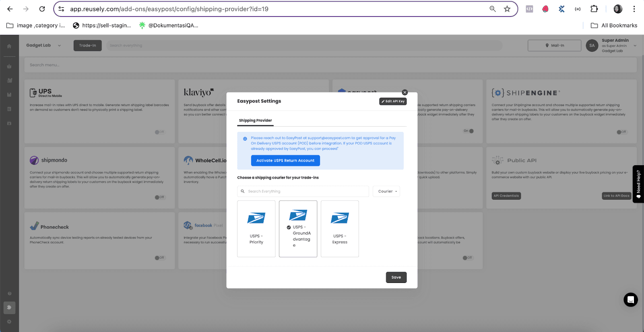Click the top Search everything bar
644x332 pixels.
click(x=305, y=45)
